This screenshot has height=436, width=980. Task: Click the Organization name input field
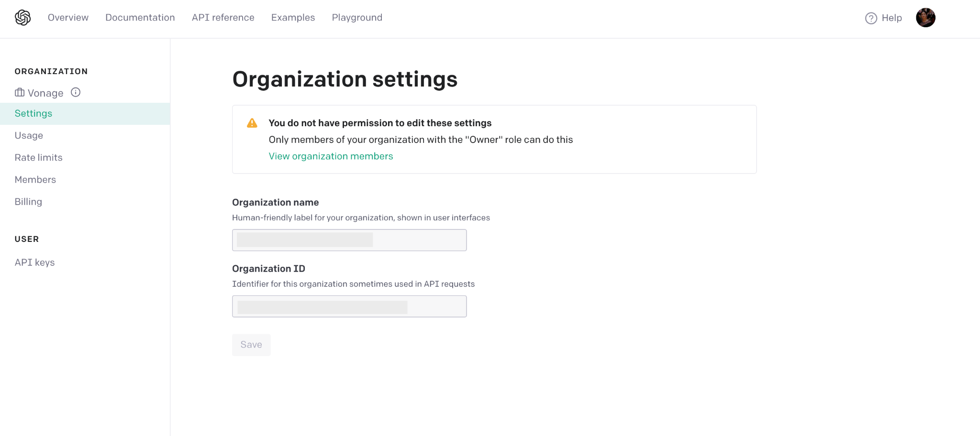coord(349,240)
